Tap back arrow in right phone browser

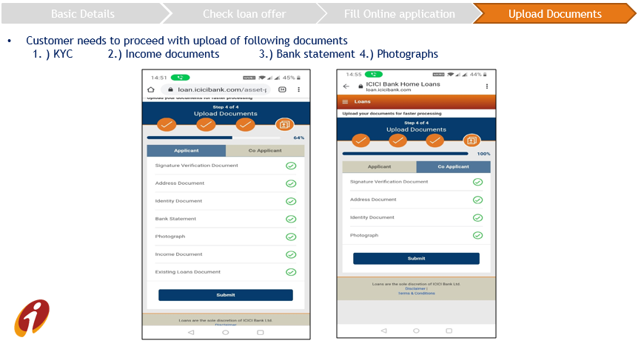coord(346,86)
